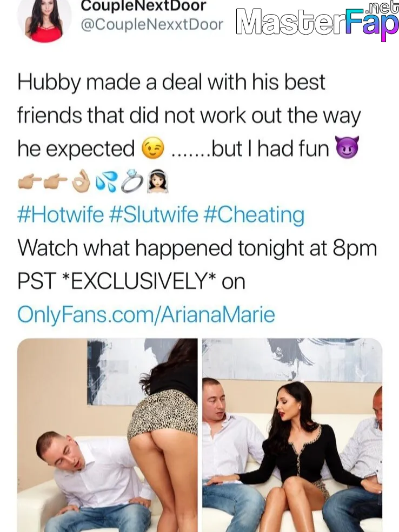
Task: Open the OnlyFans.com/ArianaMarie link
Action: (146, 315)
